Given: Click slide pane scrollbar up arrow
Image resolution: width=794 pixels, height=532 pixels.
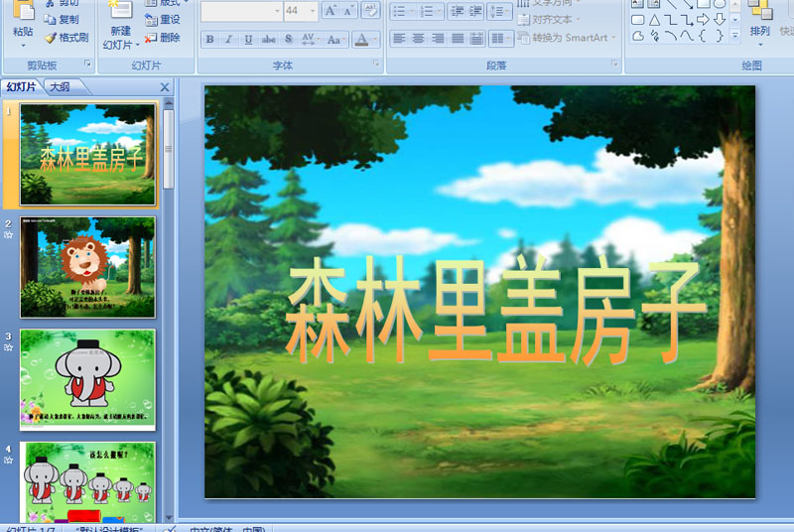Looking at the screenshot, I should pyautogui.click(x=169, y=104).
